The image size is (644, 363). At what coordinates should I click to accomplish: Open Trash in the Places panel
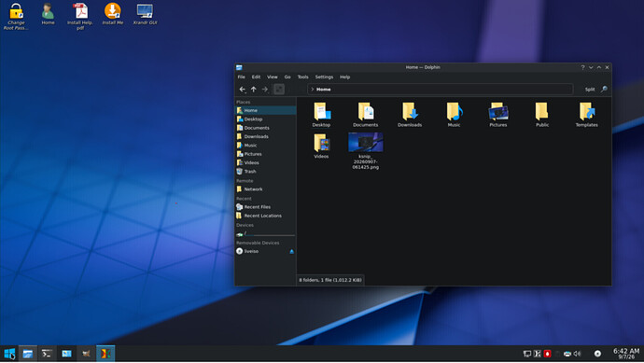coord(265,172)
